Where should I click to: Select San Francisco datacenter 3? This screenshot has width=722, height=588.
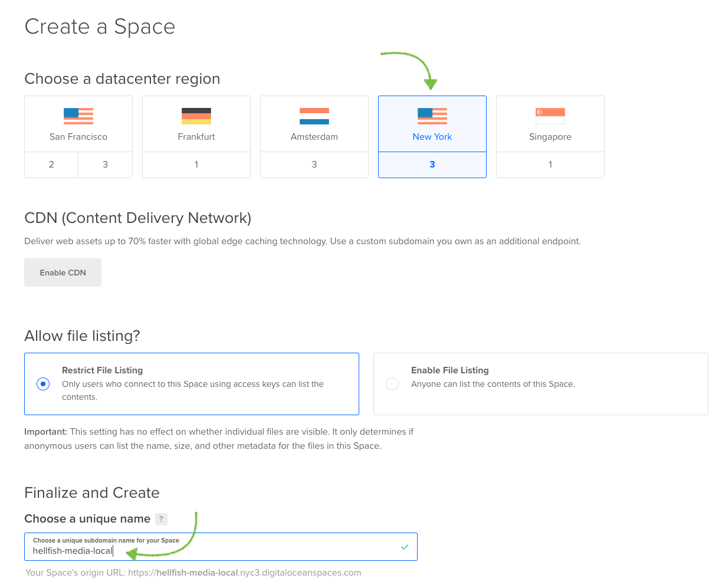pyautogui.click(x=105, y=165)
